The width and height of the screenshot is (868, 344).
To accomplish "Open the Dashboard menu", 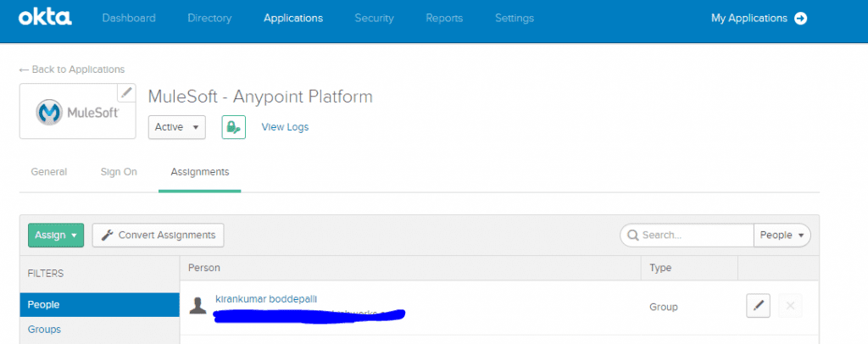I will [129, 19].
